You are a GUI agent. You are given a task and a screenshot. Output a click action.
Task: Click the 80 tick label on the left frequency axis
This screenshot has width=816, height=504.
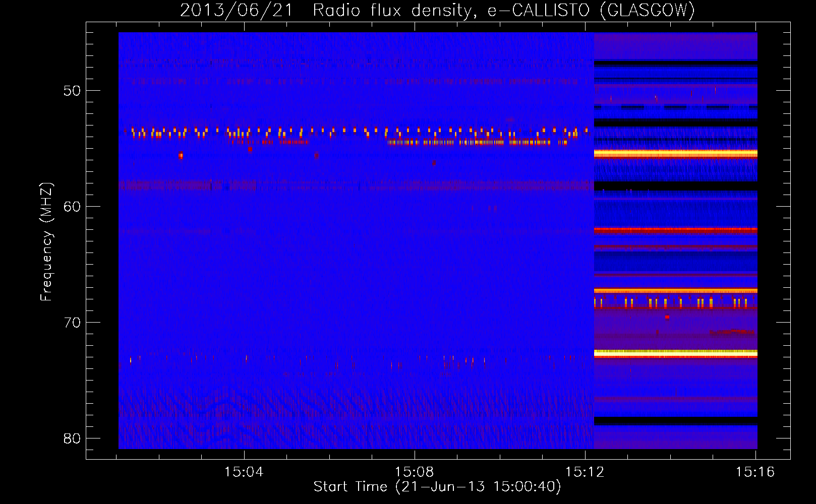pos(72,438)
